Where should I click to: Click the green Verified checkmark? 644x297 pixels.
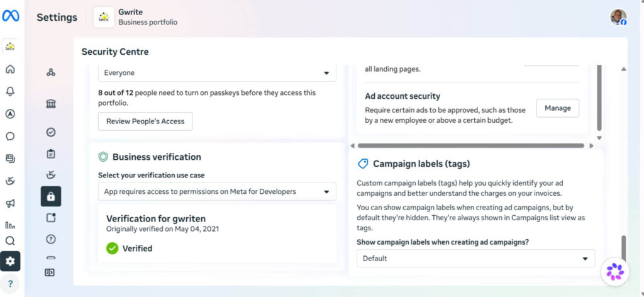(112, 249)
